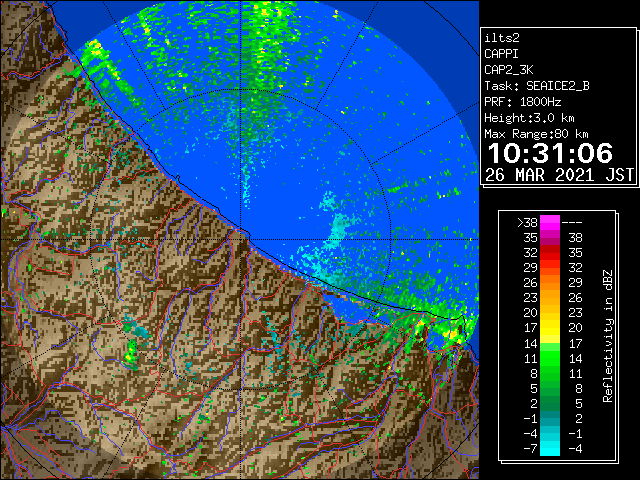This screenshot has width=640, height=480.
Task: Pick the magenta >38 color swatch
Action: click(550, 223)
